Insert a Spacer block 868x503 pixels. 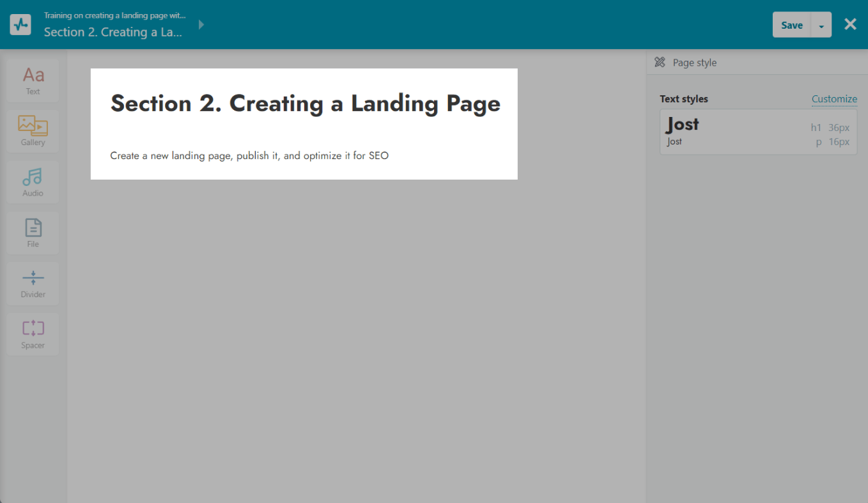[33, 334]
